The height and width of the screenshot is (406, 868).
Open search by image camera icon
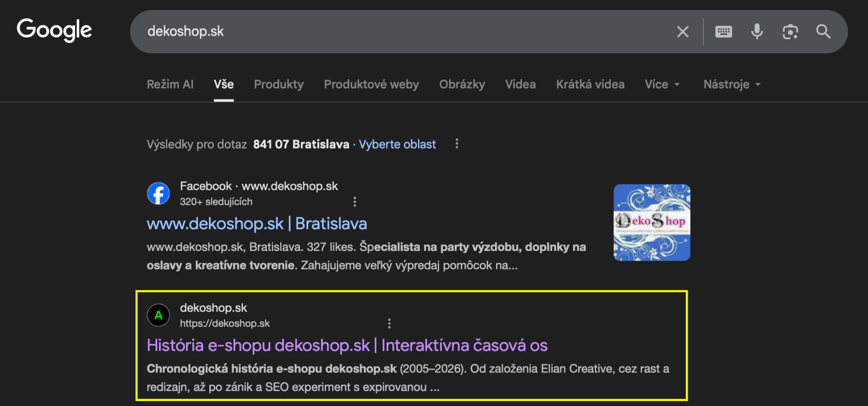point(790,32)
